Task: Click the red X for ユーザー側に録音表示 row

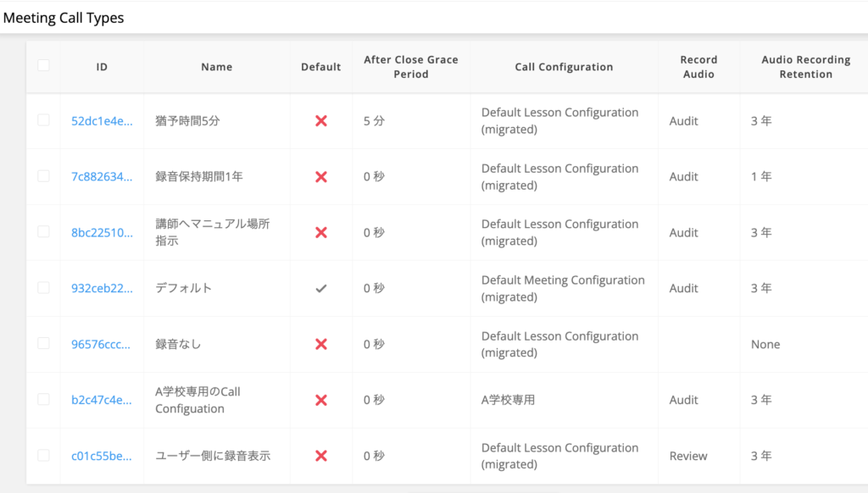Action: [x=321, y=457]
